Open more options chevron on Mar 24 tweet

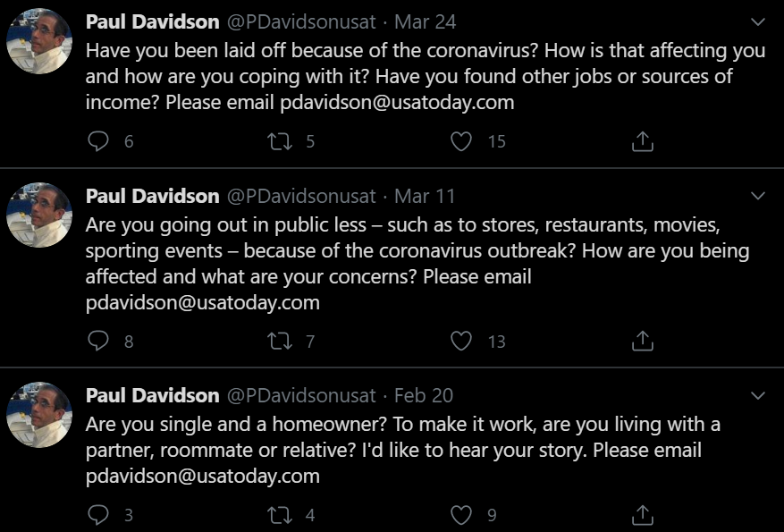pos(757,21)
